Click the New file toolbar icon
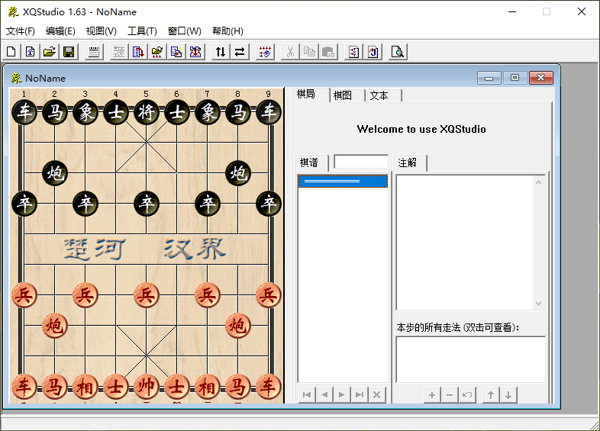The image size is (600, 431). click(x=11, y=51)
